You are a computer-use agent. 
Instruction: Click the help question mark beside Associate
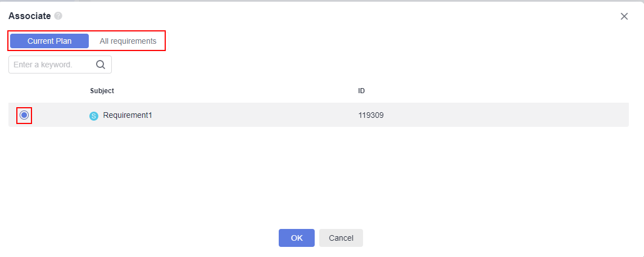click(x=58, y=16)
